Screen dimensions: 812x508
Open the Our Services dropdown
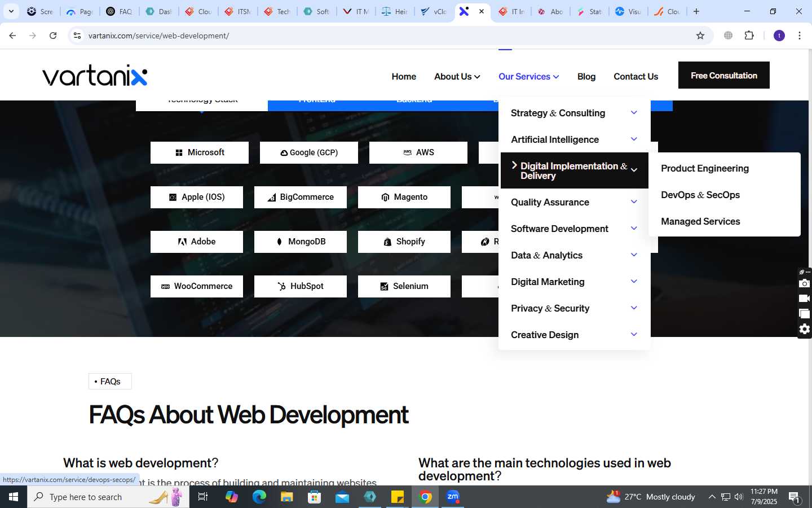[x=528, y=76]
